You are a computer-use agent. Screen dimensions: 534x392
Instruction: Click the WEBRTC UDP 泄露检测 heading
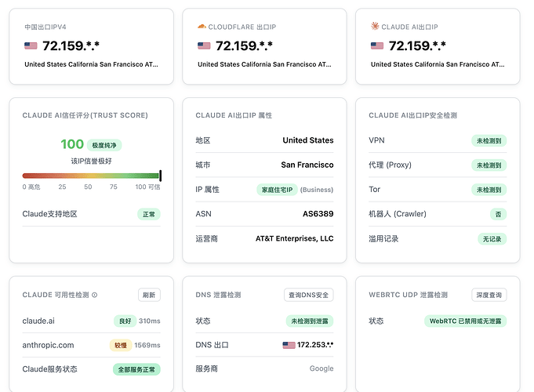[408, 295]
